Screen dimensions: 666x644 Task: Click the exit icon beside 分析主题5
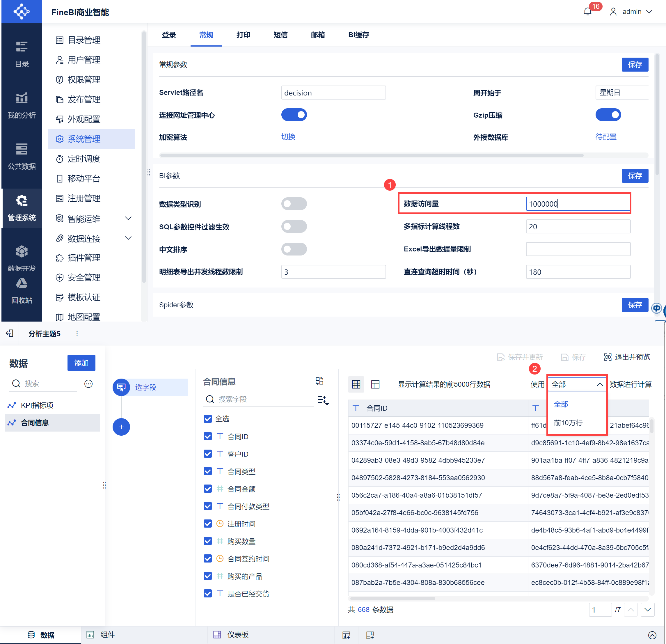click(10, 333)
